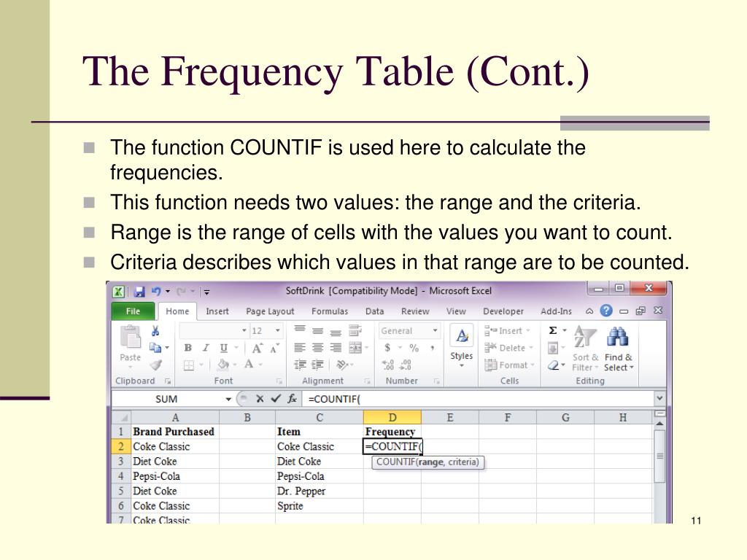Click the Fill Color paint bucket
747x560 pixels.
[223, 365]
